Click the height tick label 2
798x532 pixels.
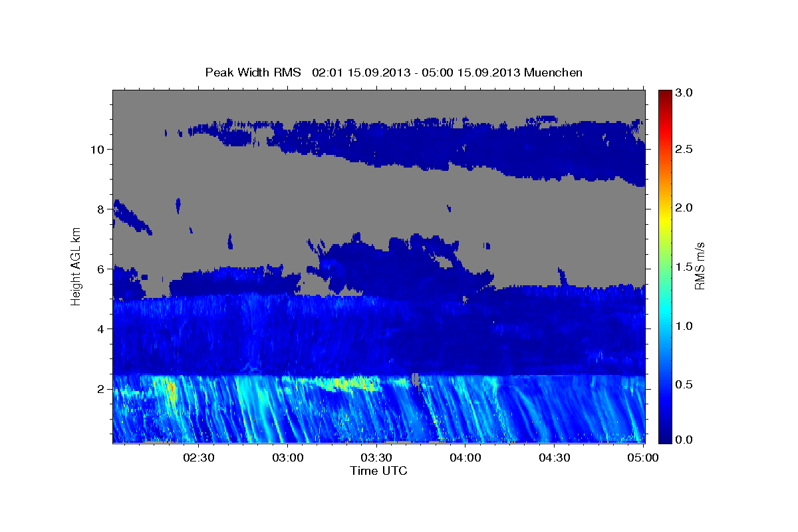99,388
